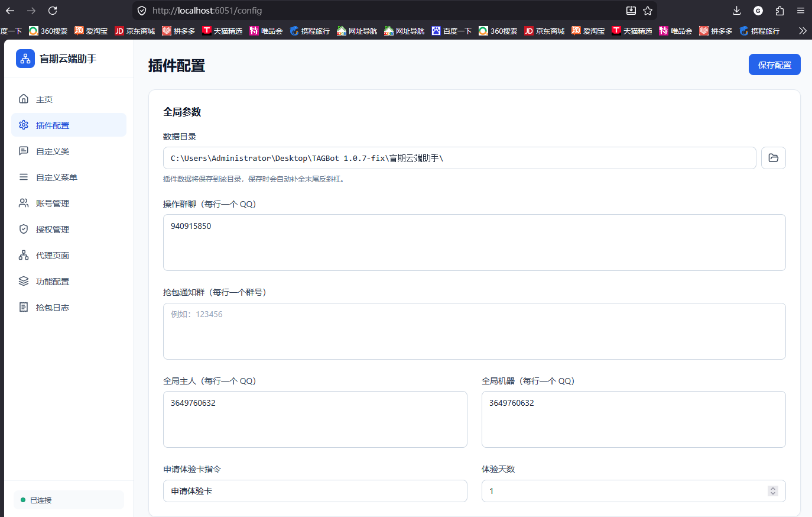Reload the page with refresh icon
This screenshot has width=812, height=517.
coord(53,11)
